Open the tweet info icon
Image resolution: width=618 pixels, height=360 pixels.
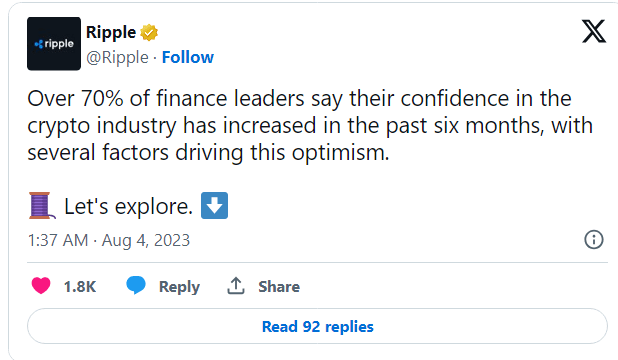[x=594, y=239]
